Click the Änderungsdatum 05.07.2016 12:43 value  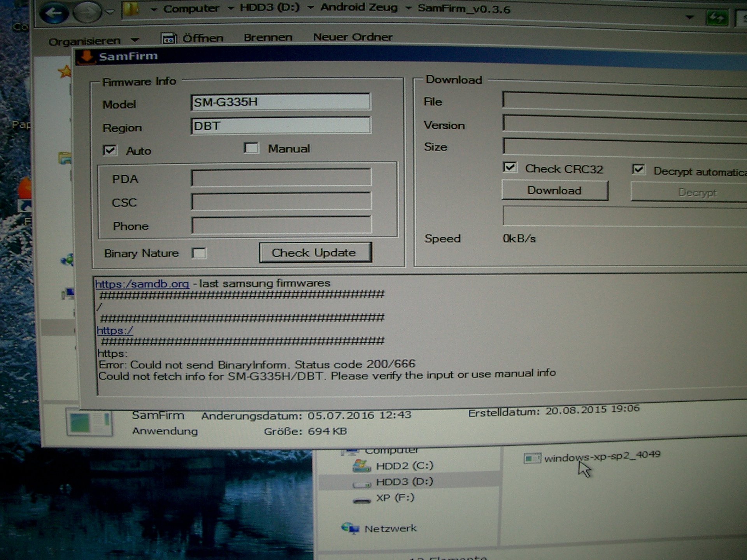[x=359, y=415]
